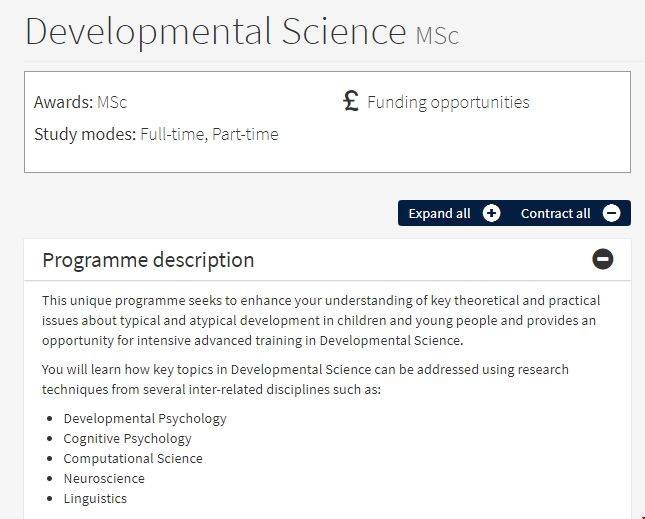645x519 pixels.
Task: Open the Funding opportunities link
Action: tap(448, 102)
